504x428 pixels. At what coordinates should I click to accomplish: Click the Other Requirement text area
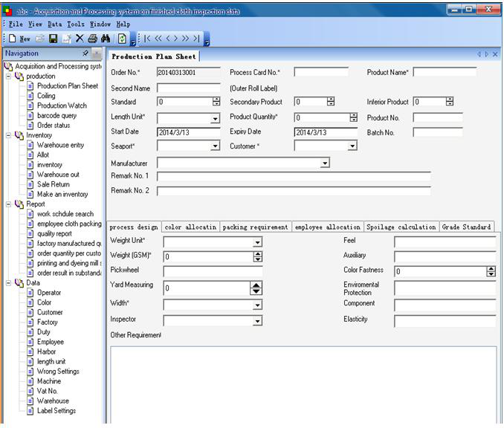click(303, 385)
